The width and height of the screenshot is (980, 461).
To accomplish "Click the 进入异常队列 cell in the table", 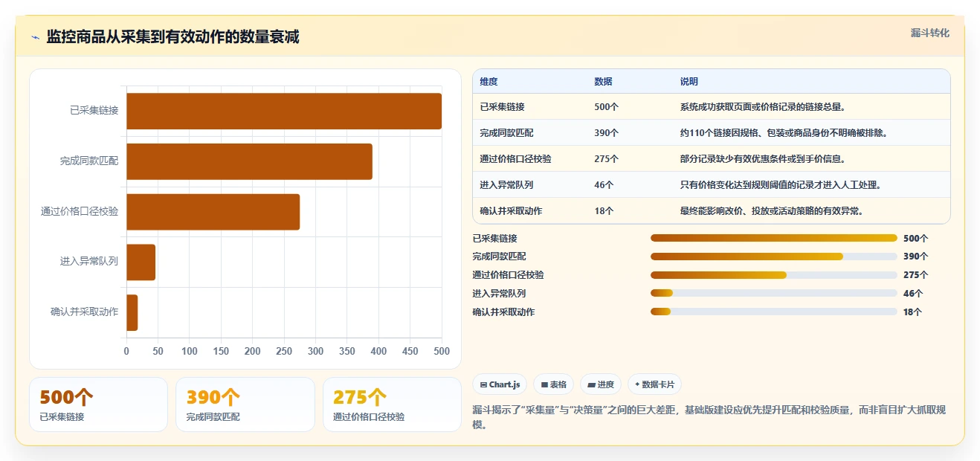I will point(507,185).
